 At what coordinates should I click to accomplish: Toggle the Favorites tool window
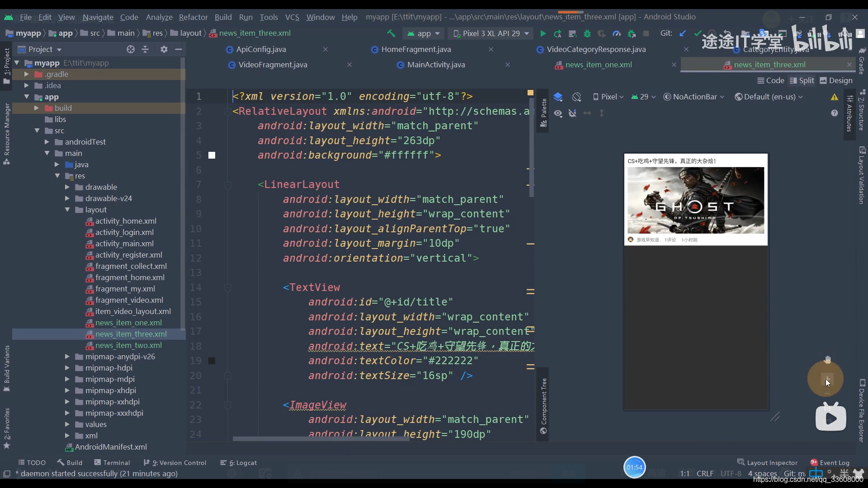[x=7, y=427]
